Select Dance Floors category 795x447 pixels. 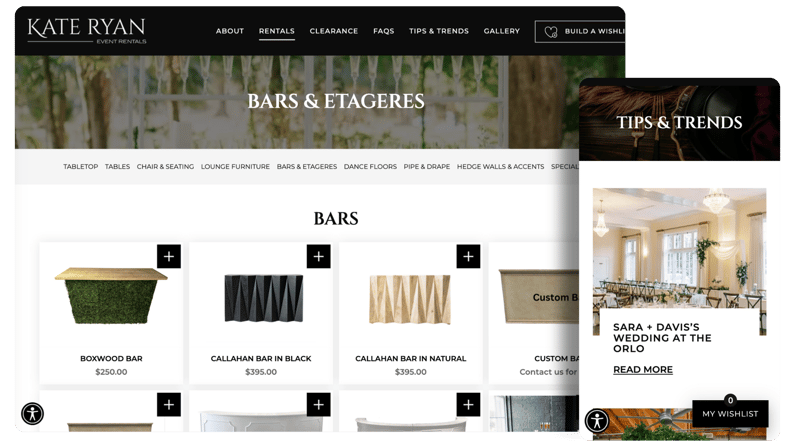370,166
